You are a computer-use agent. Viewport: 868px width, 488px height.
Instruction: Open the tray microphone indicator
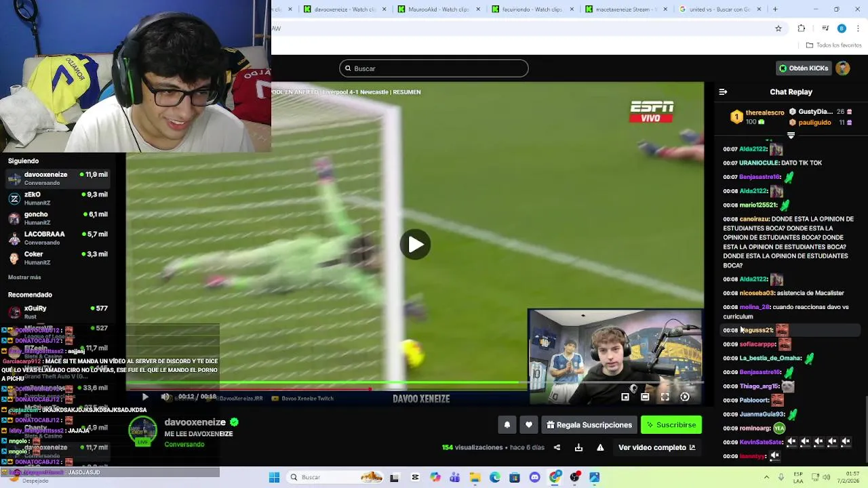coord(781,477)
